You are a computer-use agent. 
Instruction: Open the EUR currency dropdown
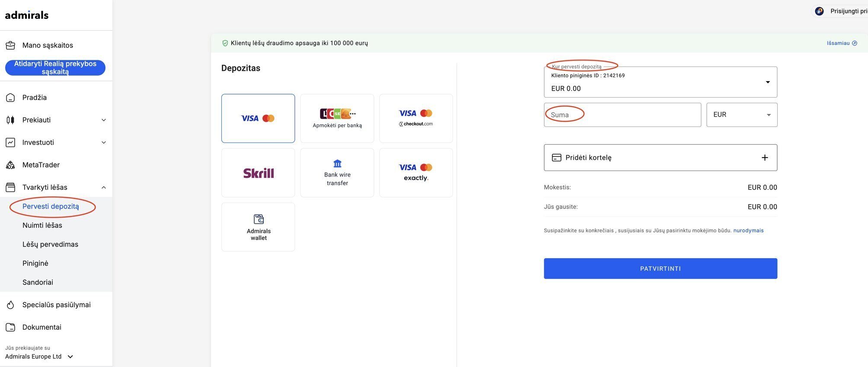(x=742, y=115)
